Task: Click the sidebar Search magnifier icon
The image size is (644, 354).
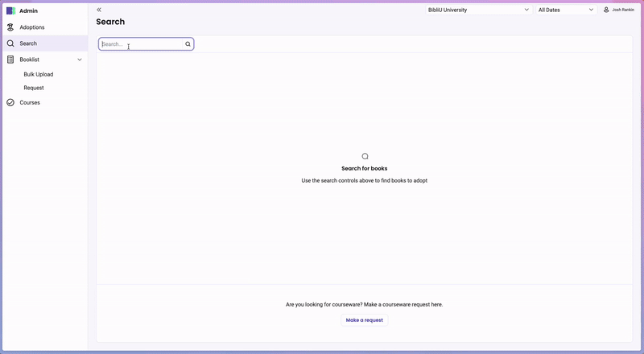Action: [10, 43]
